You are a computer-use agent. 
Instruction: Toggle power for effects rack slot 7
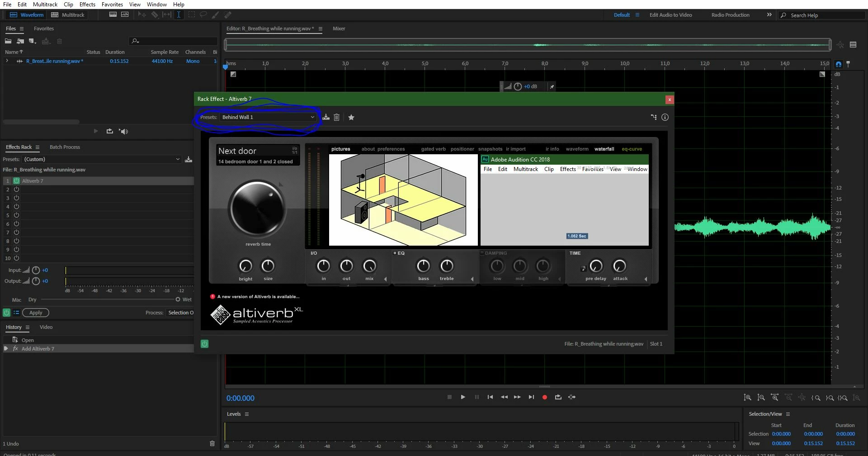(16, 233)
